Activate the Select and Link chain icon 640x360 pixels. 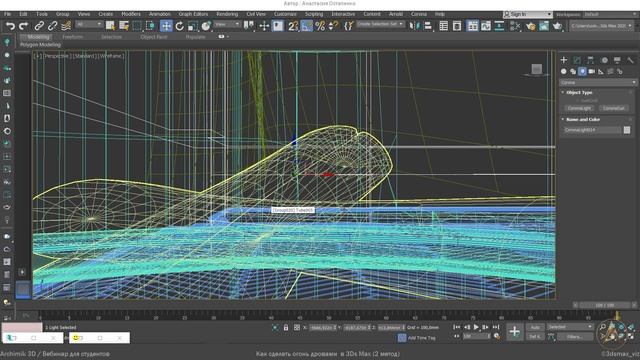coord(39,26)
